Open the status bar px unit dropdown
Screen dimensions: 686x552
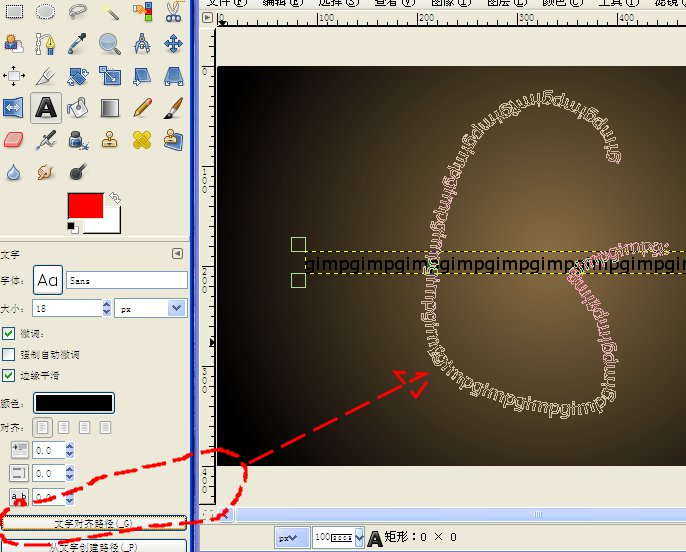click(x=292, y=537)
